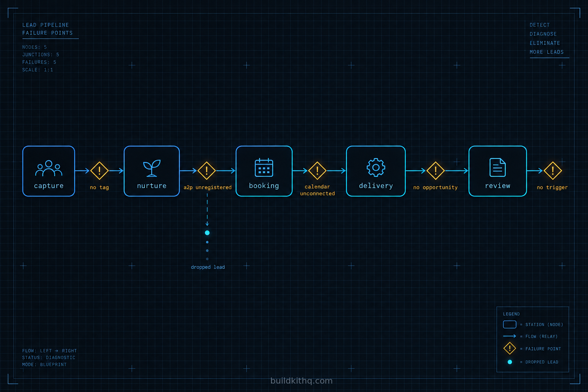Click the 'FLOW: LEFT → RIGHT' line
The width and height of the screenshot is (588, 392).
[49, 351]
